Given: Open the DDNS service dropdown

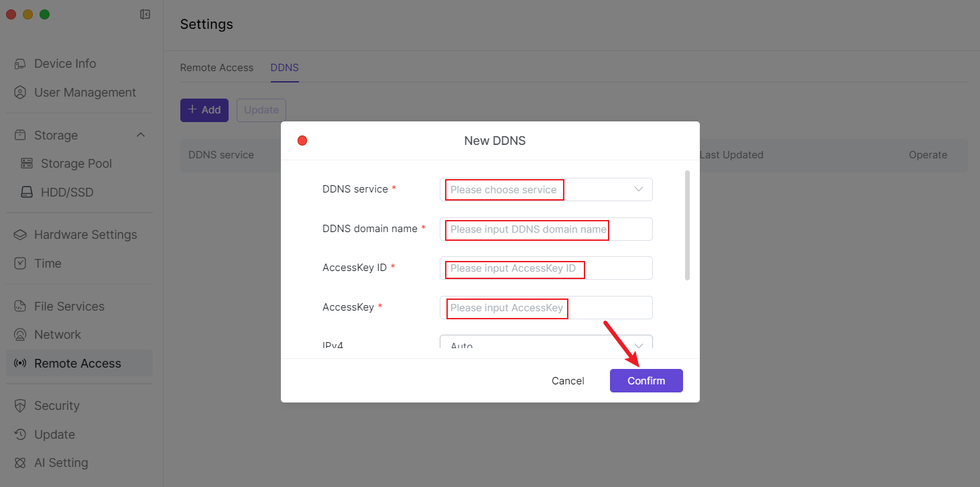Looking at the screenshot, I should 546,190.
